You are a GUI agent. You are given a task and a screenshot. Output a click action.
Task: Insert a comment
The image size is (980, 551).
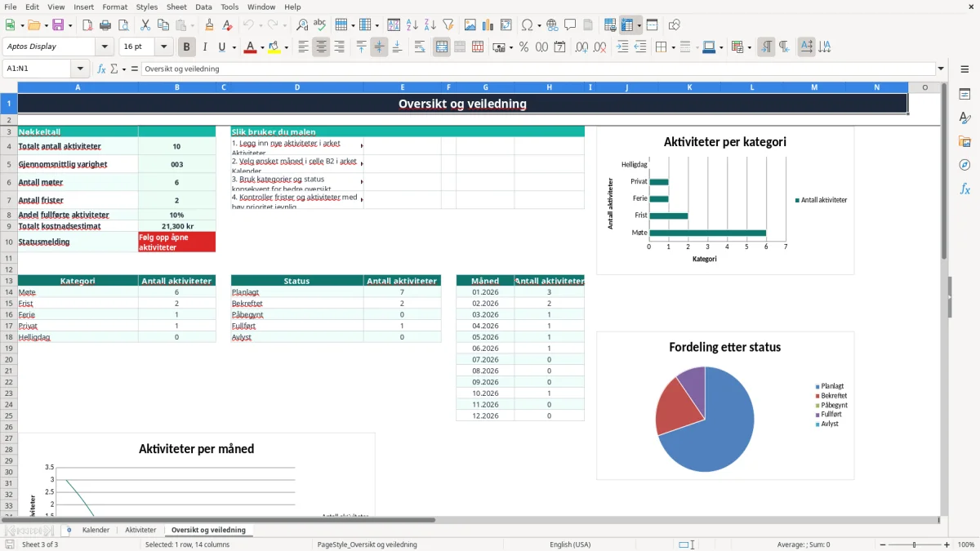570,25
